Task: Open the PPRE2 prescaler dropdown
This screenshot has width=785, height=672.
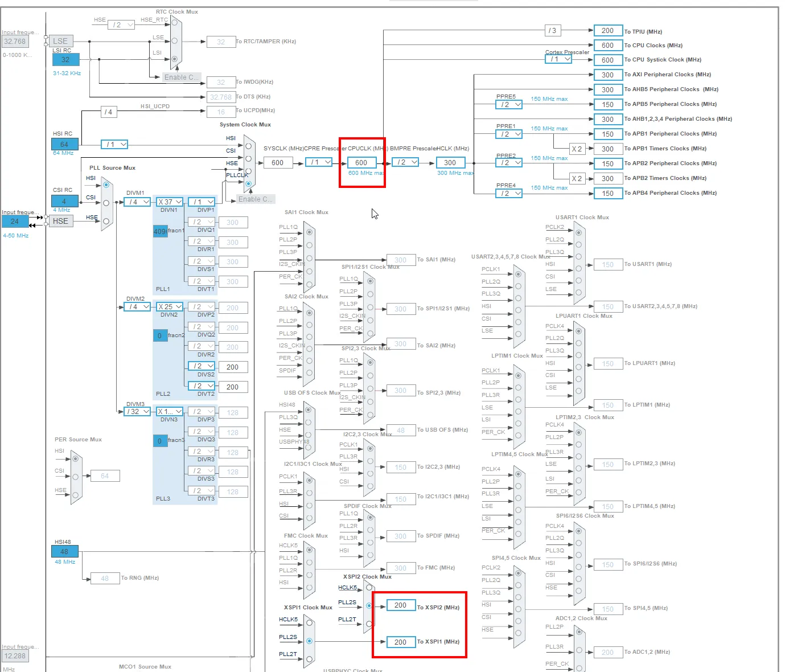Action: pyautogui.click(x=509, y=163)
